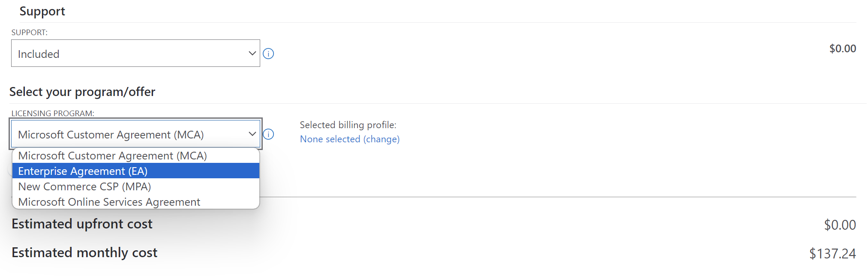
Task: Select Microsoft Online Services Agreement option
Action: pyautogui.click(x=109, y=202)
